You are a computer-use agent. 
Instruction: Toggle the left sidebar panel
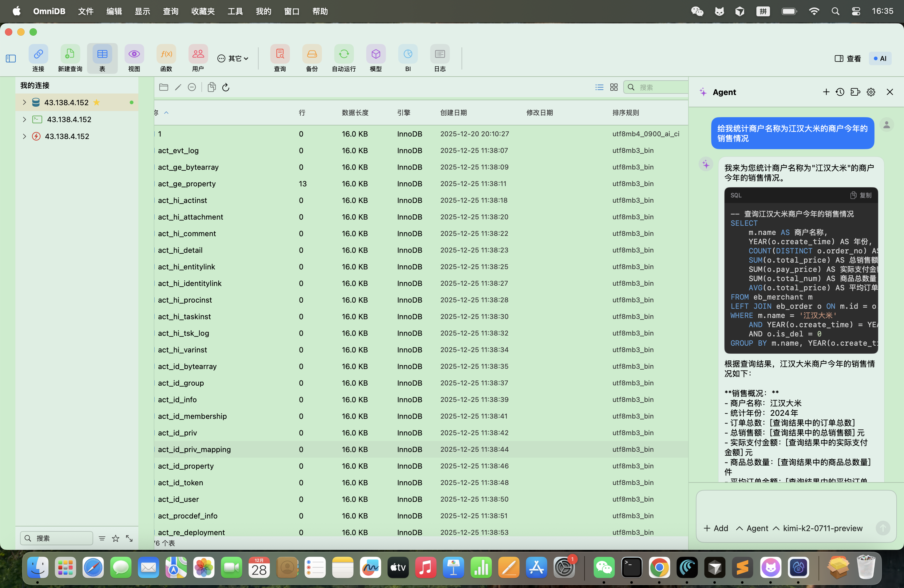11,58
